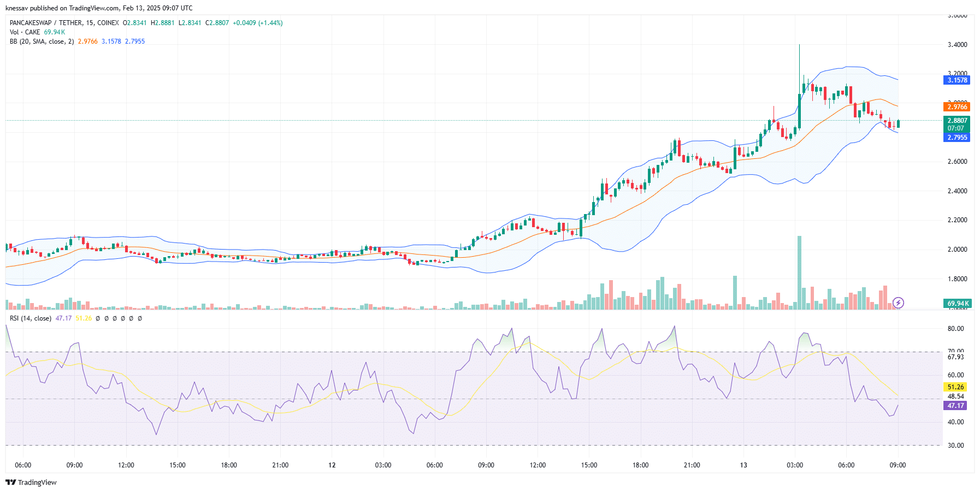This screenshot has height=492, width=980.
Task: Click the purple lightning bolt icon
Action: click(x=898, y=303)
